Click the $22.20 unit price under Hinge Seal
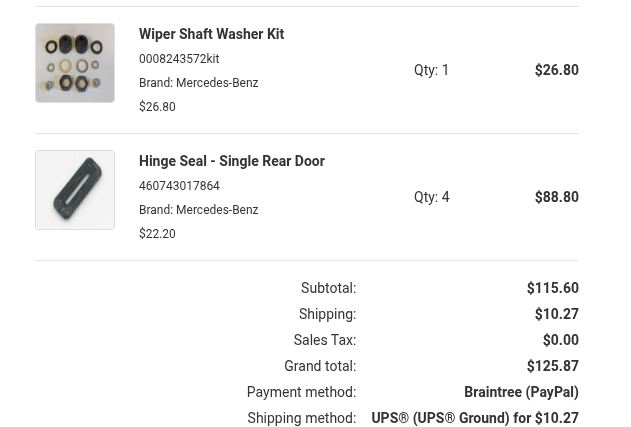The width and height of the screenshot is (631, 427). click(x=157, y=234)
